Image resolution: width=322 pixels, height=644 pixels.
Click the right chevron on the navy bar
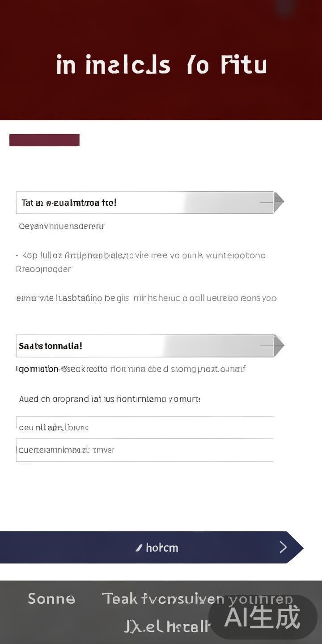pos(284,547)
